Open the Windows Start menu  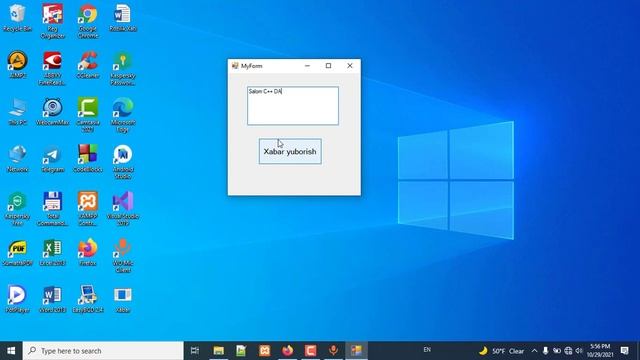pos(11,351)
